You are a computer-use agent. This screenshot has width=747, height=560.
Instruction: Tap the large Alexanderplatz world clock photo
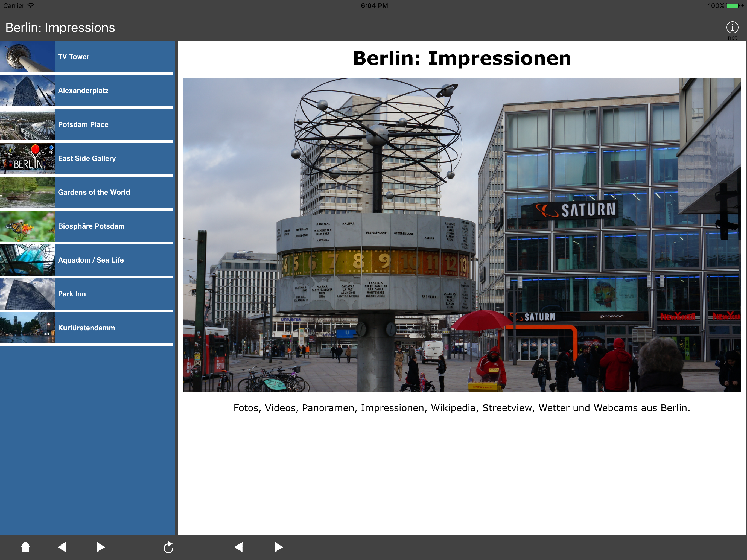tap(462, 235)
